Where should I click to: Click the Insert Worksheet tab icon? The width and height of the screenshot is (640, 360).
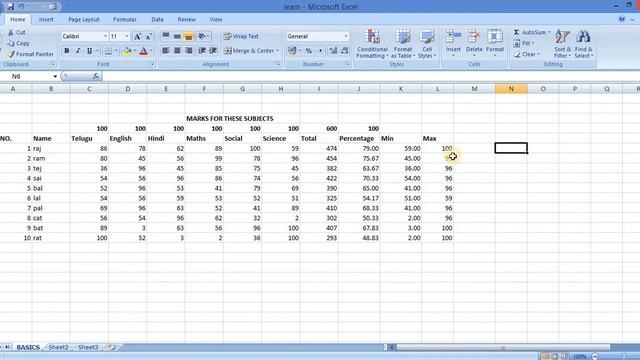pos(111,347)
